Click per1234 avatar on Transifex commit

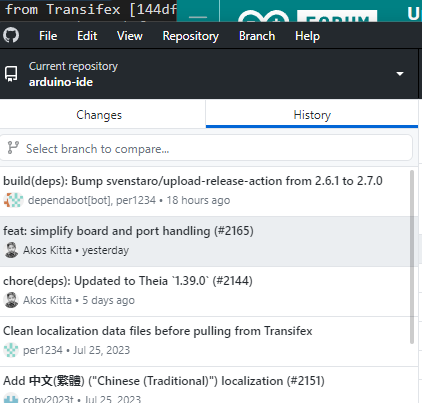(11, 350)
